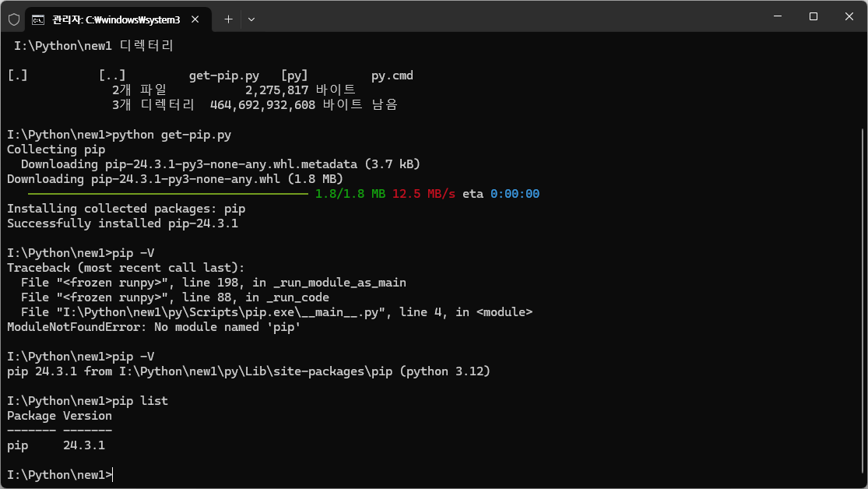Click the 'pip list' command text

pyautogui.click(x=140, y=401)
